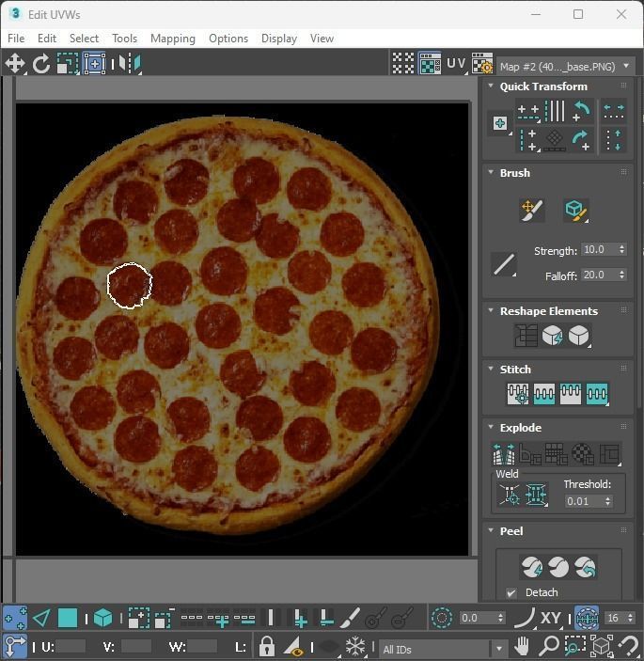The image size is (644, 661).
Task: Select the Relax Brush cube icon
Action: pos(575,210)
